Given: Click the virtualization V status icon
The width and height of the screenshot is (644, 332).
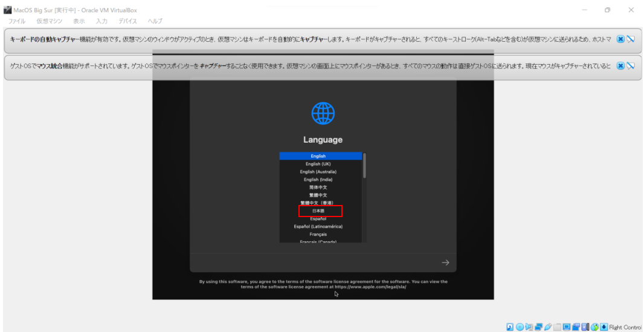Looking at the screenshot, I should click(585, 327).
